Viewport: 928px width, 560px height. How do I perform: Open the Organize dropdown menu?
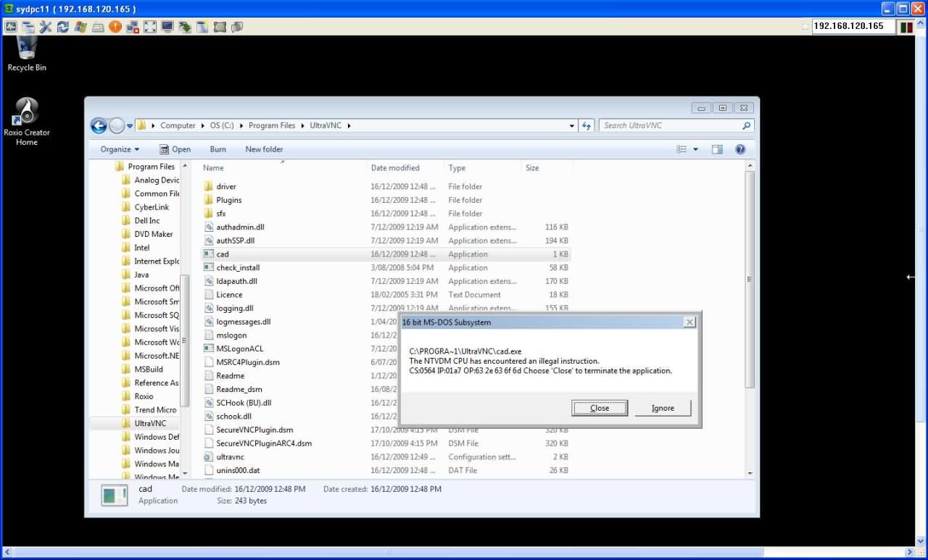pyautogui.click(x=120, y=149)
